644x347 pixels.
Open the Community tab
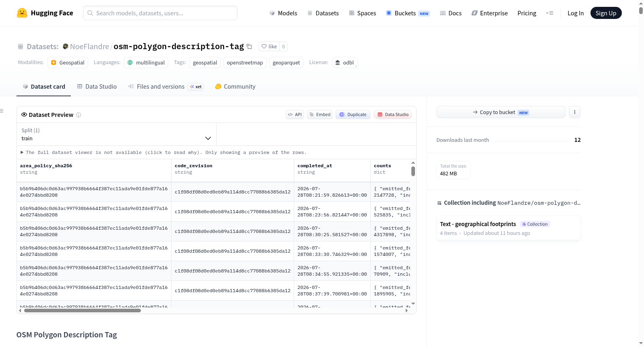point(235,87)
